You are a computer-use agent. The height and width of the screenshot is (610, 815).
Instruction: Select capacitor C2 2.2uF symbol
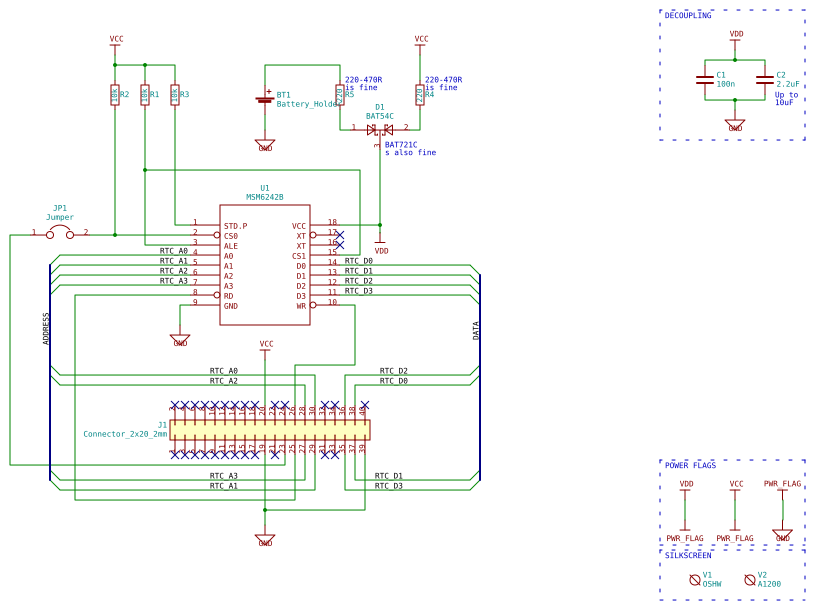point(765,80)
